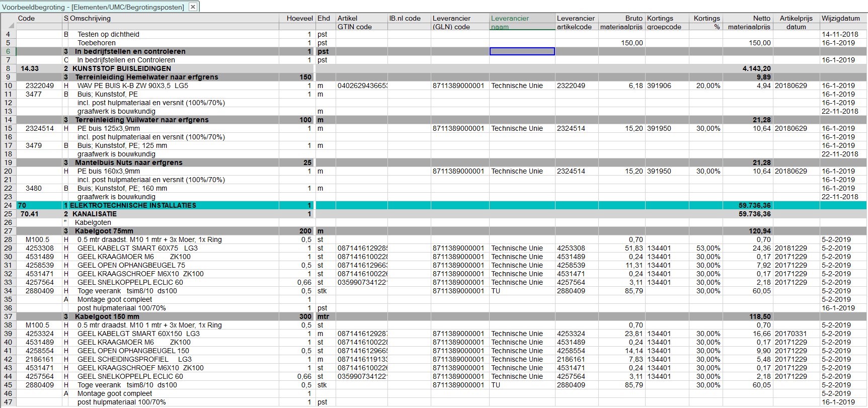Click the Leverancier naam column header
868x408 pixels.
(x=522, y=22)
